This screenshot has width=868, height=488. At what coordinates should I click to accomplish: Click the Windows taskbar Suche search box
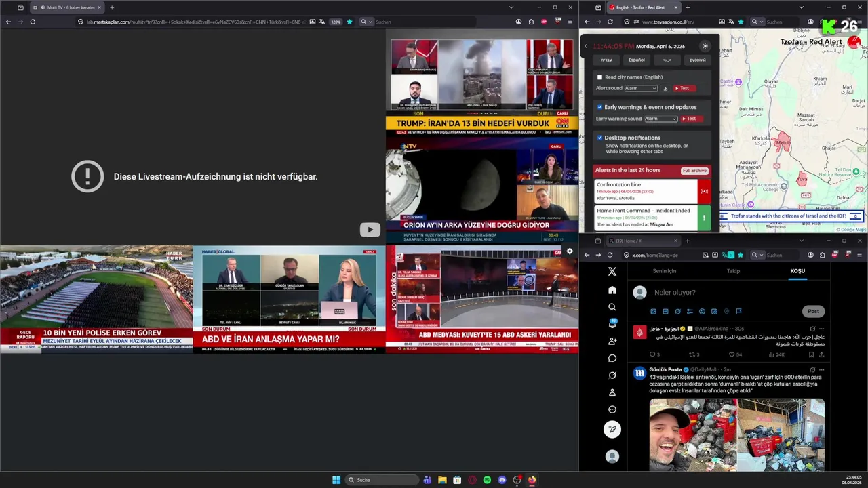pos(382,480)
